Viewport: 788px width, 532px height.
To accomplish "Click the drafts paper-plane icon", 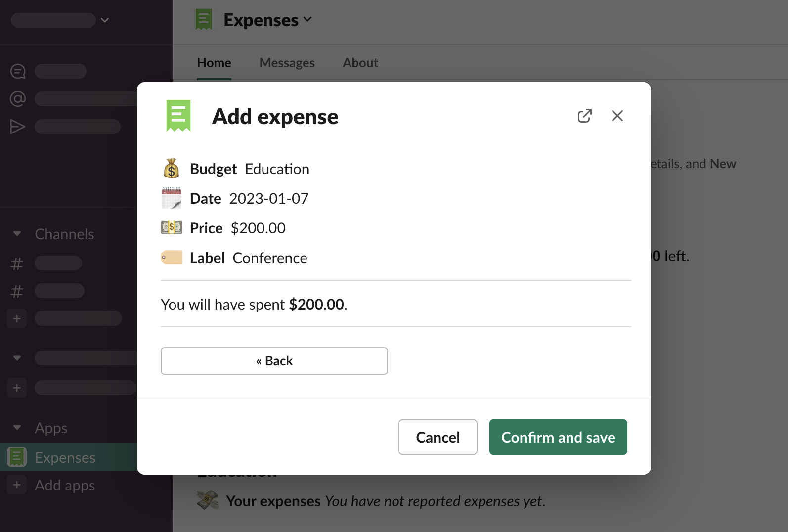I will (x=18, y=127).
